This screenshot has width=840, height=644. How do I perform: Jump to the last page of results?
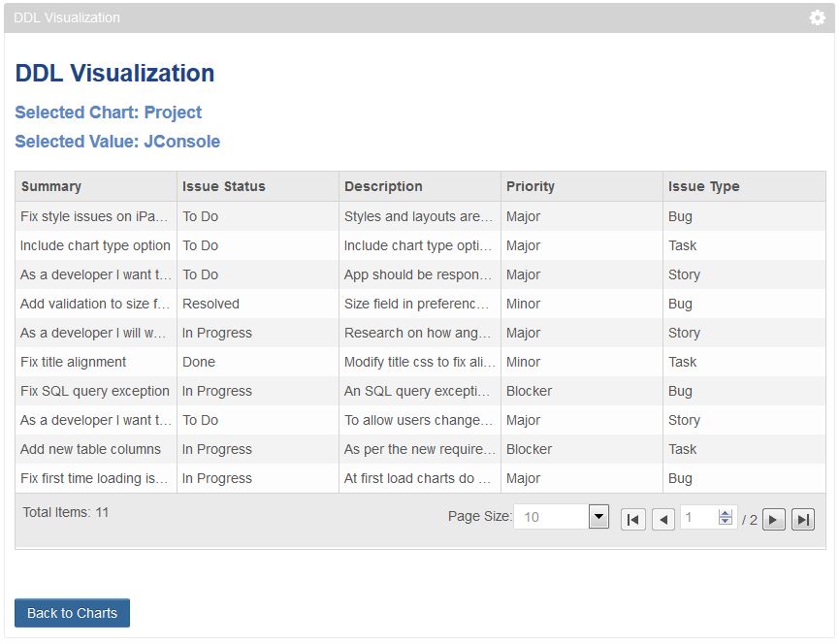803,519
